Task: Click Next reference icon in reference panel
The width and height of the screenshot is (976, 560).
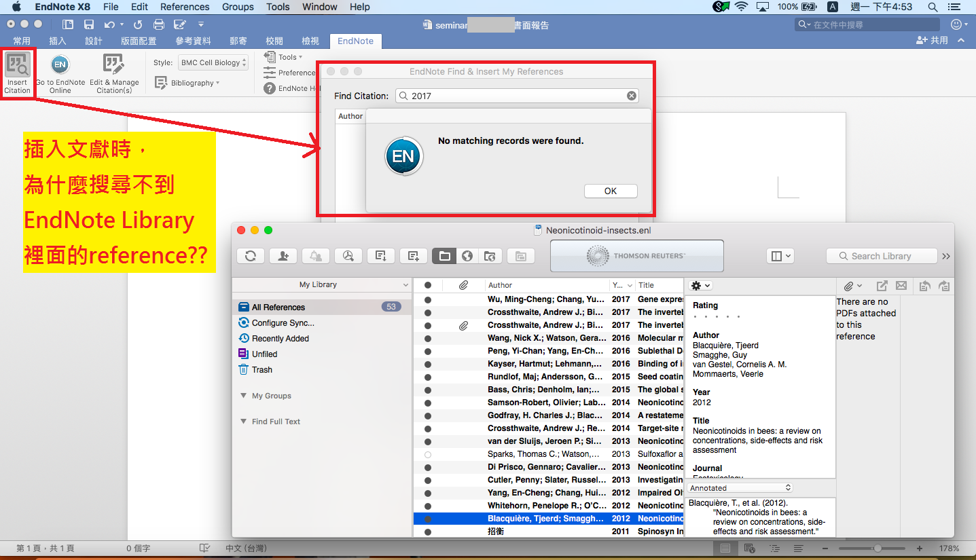Action: click(x=943, y=286)
